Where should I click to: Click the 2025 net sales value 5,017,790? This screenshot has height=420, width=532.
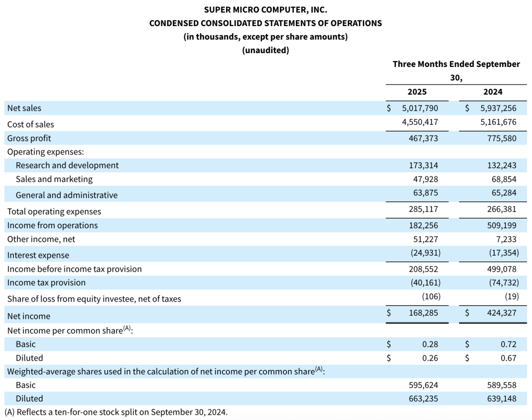(x=420, y=108)
